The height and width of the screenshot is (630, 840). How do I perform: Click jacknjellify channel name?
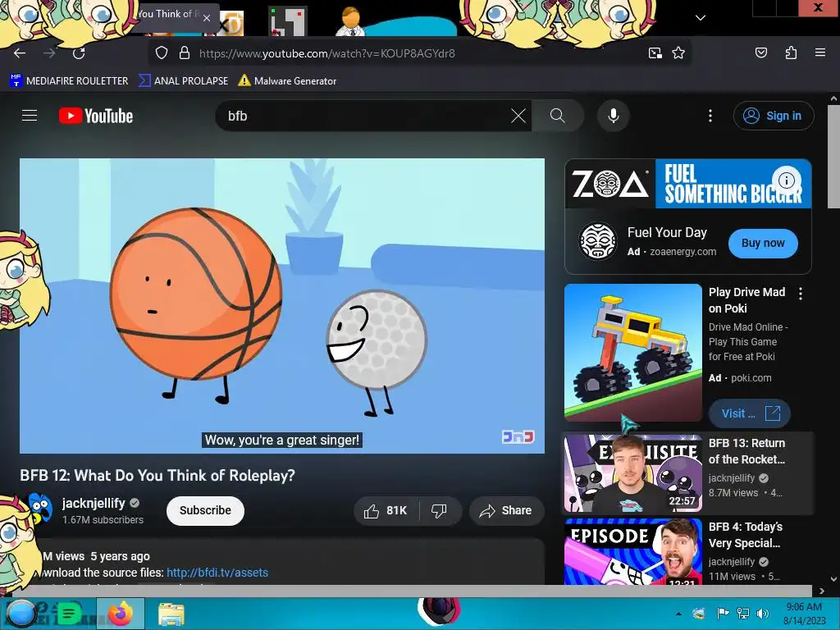point(94,503)
